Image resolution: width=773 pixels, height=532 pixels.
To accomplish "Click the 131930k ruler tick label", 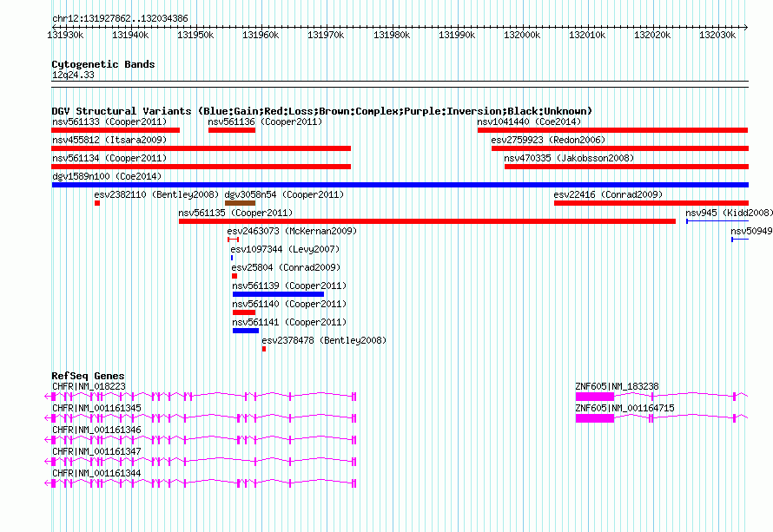I will point(65,35).
